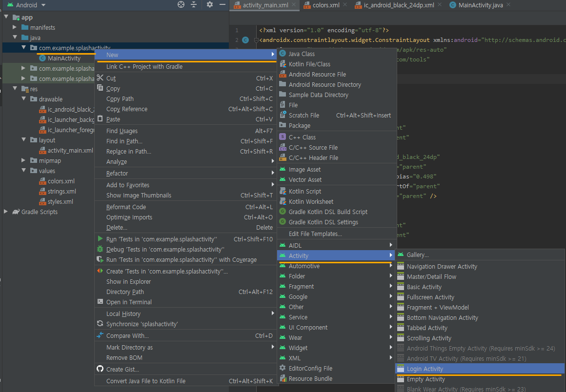Expand Gradle Scripts node
The width and height of the screenshot is (566, 392).
(6, 212)
